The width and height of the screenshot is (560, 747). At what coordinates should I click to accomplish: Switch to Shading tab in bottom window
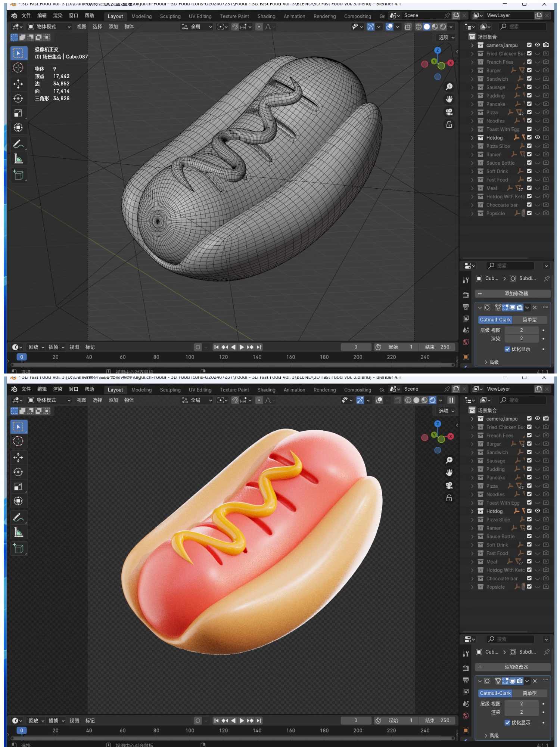(x=266, y=390)
